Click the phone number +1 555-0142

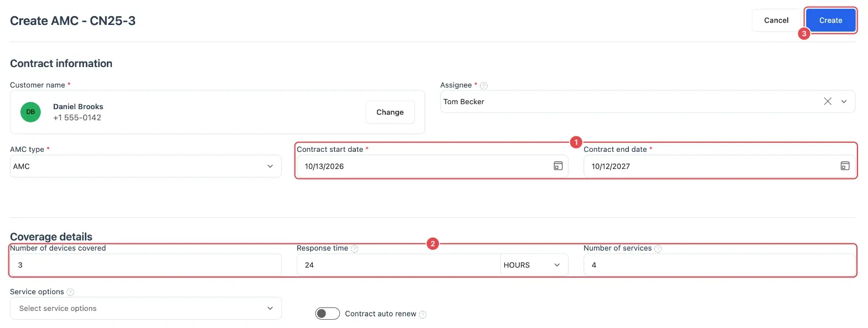click(77, 117)
